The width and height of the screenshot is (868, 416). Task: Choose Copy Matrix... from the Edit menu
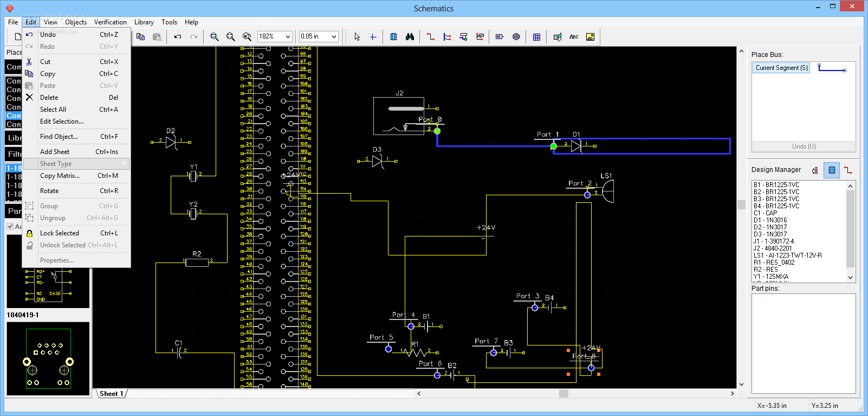(76, 176)
